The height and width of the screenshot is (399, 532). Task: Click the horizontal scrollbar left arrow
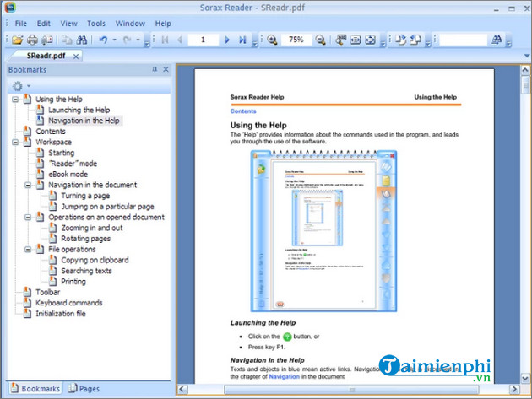pos(182,389)
